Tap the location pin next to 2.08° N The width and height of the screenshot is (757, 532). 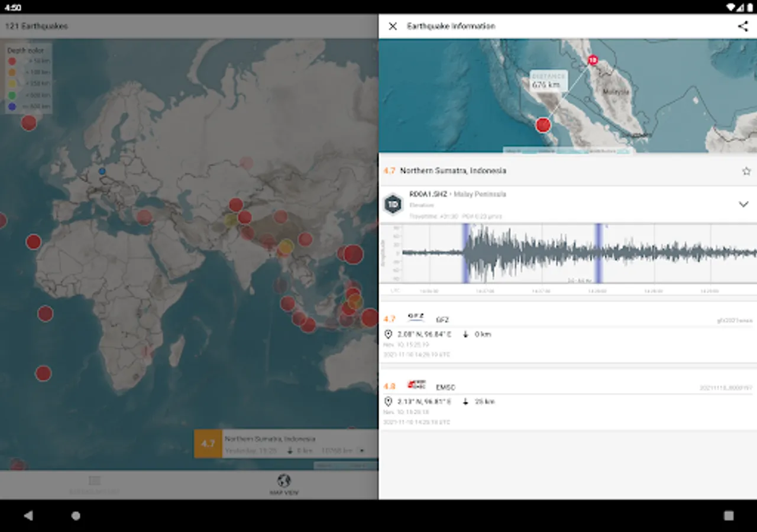389,335
